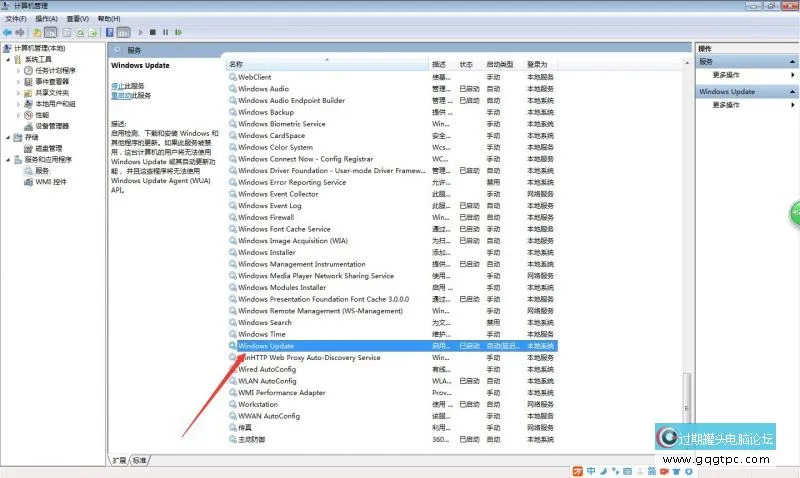Collapse the 服务和应用程序 tree node

[x=8, y=160]
